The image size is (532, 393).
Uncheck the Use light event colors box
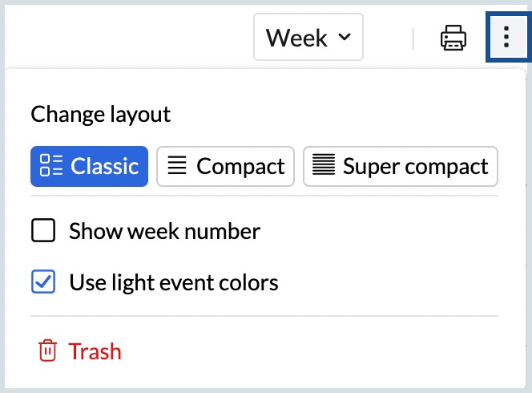[43, 282]
